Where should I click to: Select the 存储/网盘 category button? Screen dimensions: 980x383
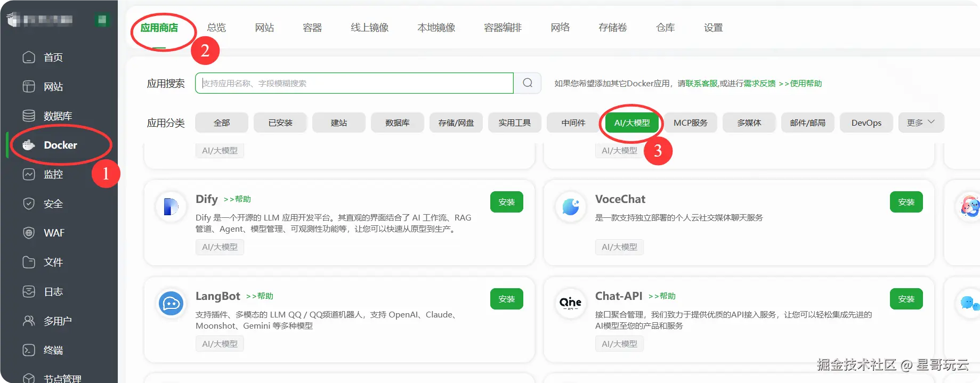456,123
